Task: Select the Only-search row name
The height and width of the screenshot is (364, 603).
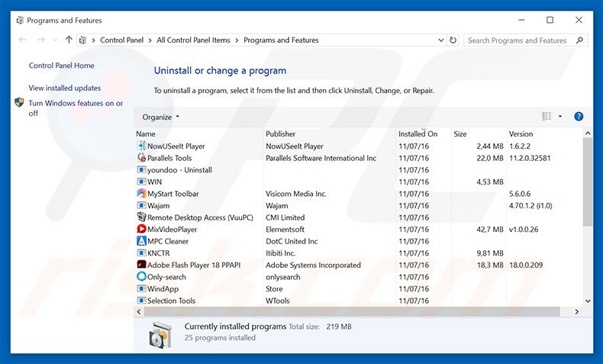Action: click(x=166, y=277)
